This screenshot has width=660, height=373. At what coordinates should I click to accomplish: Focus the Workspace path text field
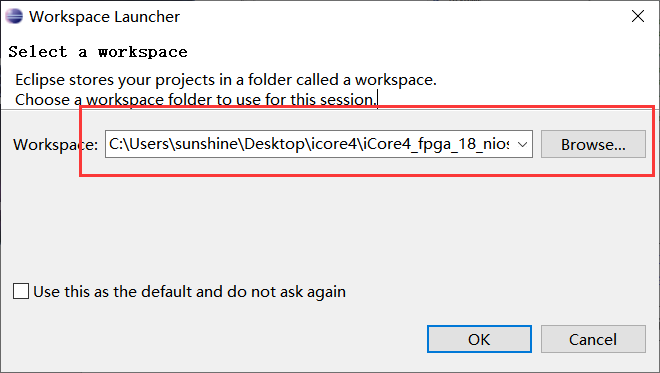[309, 144]
